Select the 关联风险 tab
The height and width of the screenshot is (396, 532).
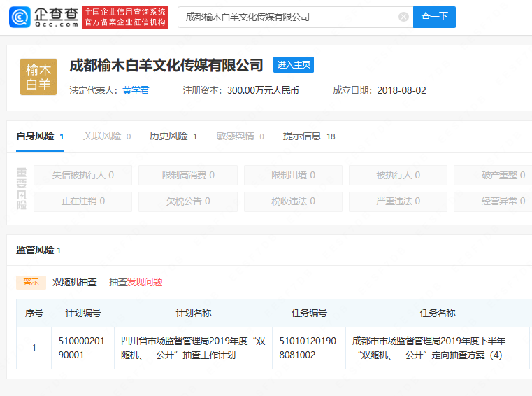coord(107,136)
